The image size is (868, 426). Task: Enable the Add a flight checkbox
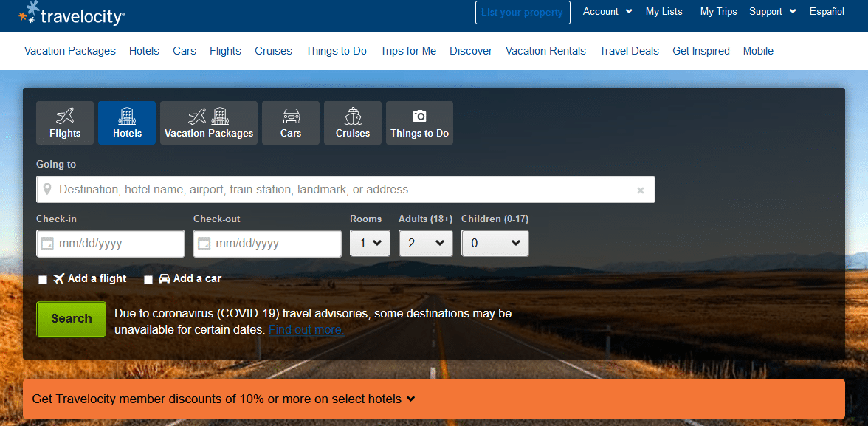click(43, 280)
